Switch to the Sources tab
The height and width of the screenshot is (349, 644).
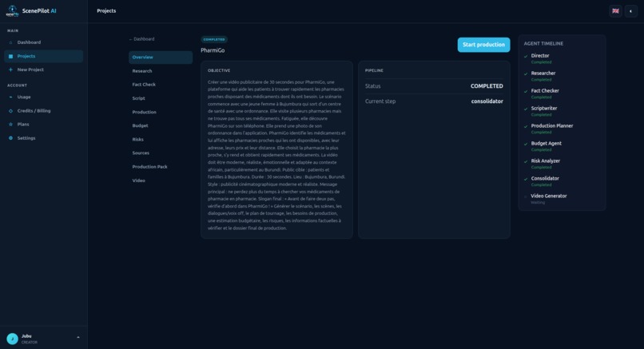click(161, 153)
